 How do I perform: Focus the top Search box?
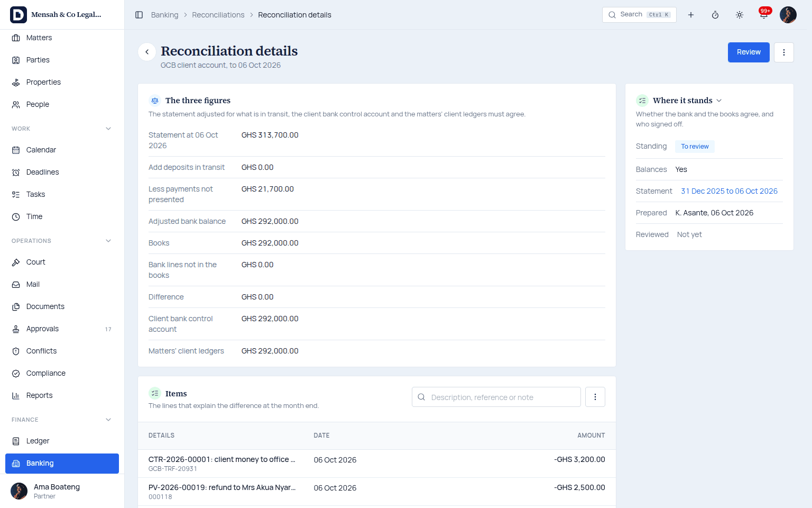coord(639,15)
